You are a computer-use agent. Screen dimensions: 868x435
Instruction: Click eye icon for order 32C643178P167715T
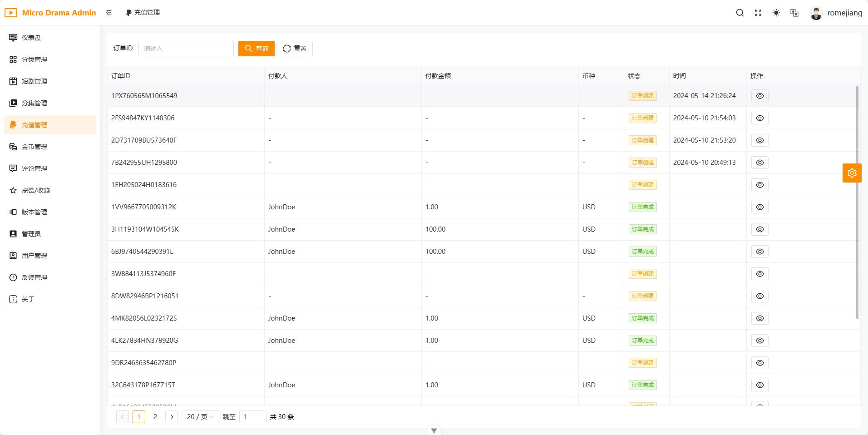(759, 385)
